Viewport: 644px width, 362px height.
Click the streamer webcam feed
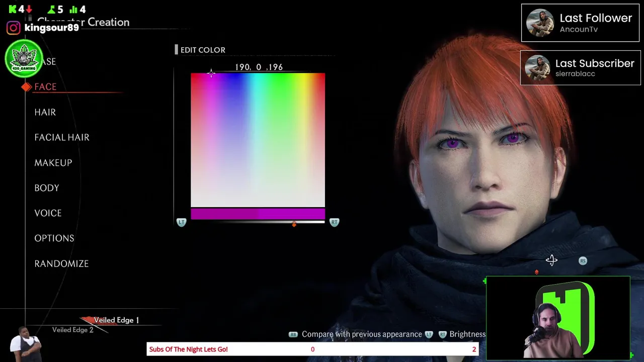point(558,318)
